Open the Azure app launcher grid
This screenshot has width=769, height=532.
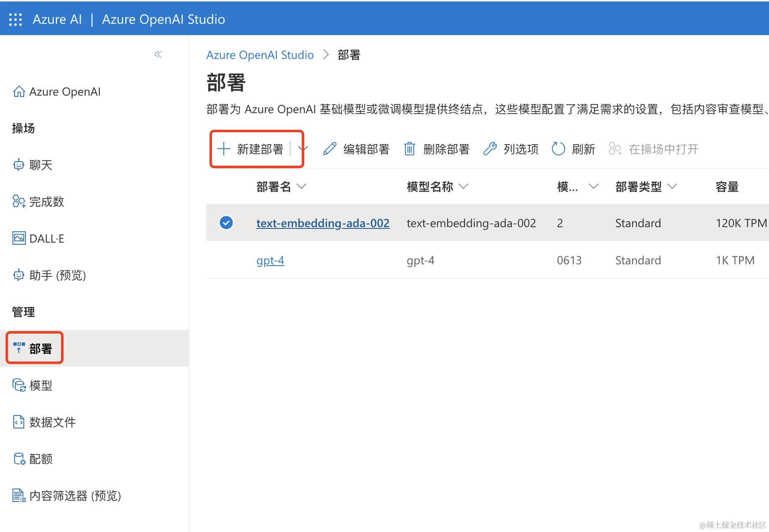15,19
